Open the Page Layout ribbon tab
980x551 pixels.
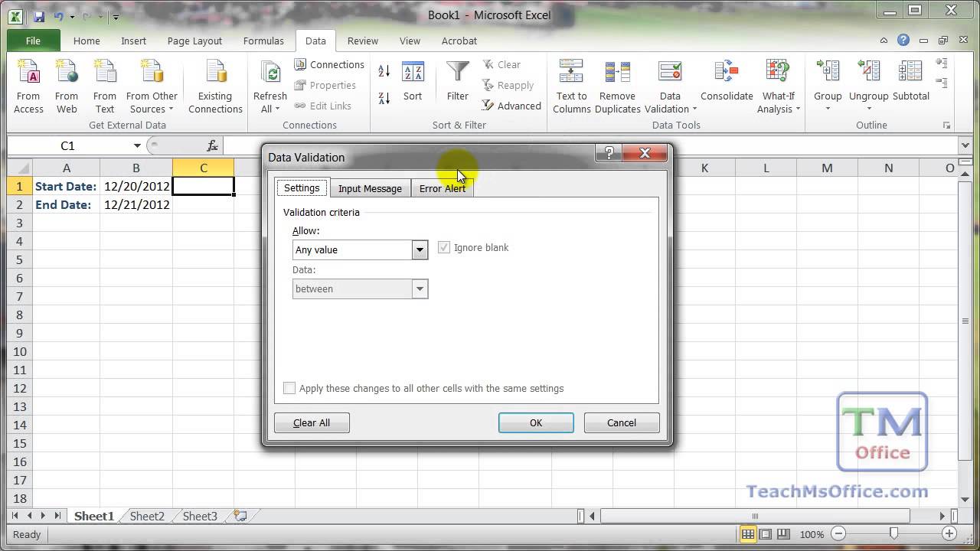coord(194,41)
